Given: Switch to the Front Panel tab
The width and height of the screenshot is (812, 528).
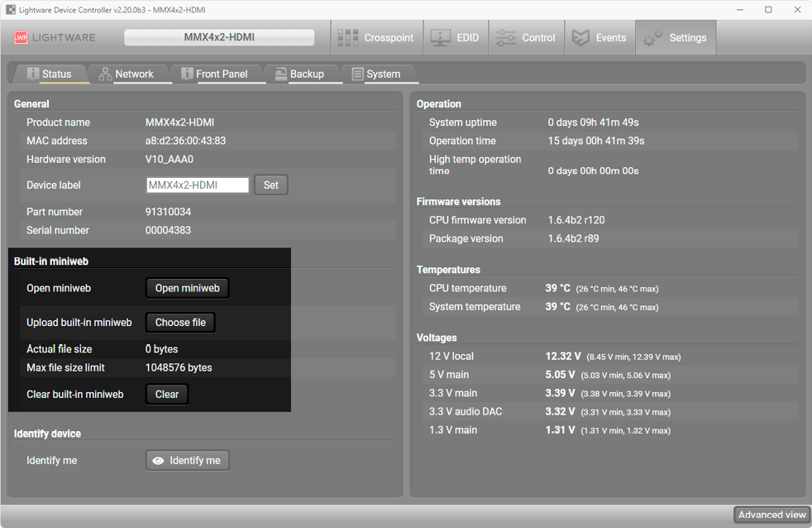Looking at the screenshot, I should [213, 74].
